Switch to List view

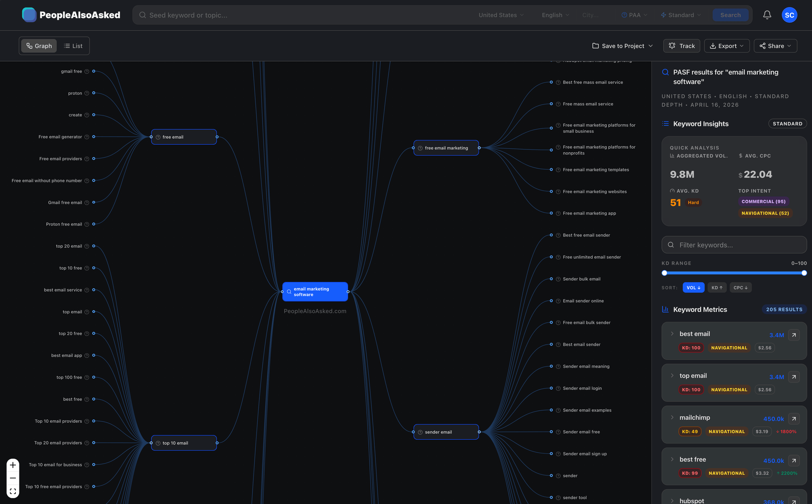73,46
